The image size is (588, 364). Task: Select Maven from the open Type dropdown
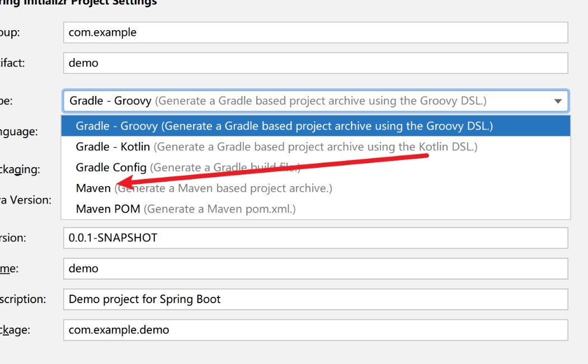pyautogui.click(x=93, y=188)
